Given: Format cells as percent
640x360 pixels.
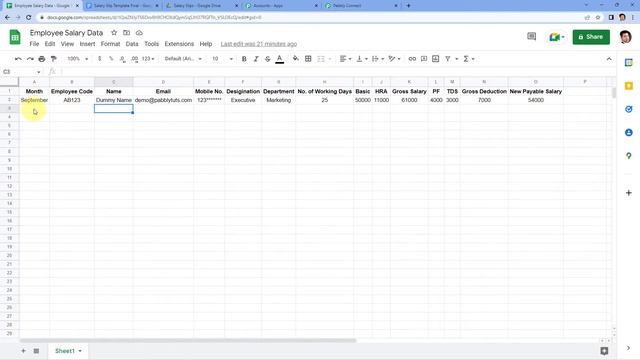Looking at the screenshot, I should [x=111, y=59].
